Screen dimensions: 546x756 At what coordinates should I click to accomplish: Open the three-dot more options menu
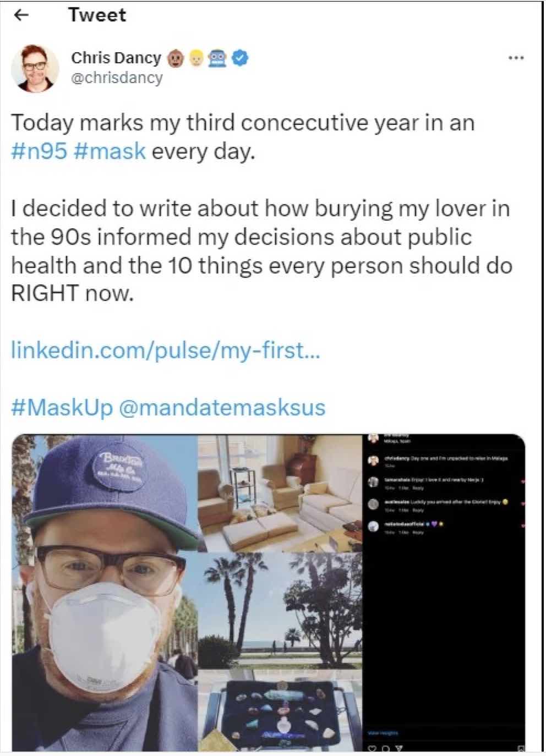pyautogui.click(x=516, y=58)
